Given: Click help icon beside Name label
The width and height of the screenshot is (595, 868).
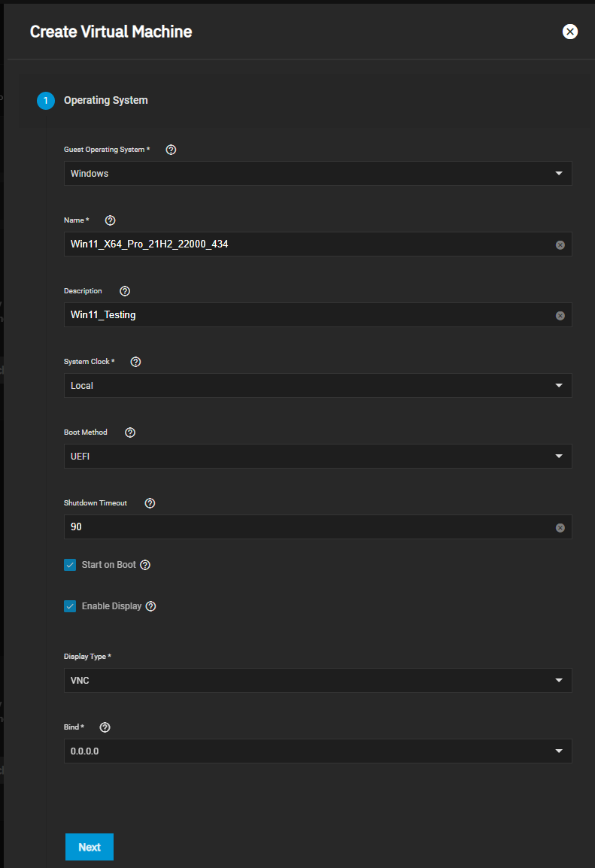Looking at the screenshot, I should pos(111,220).
